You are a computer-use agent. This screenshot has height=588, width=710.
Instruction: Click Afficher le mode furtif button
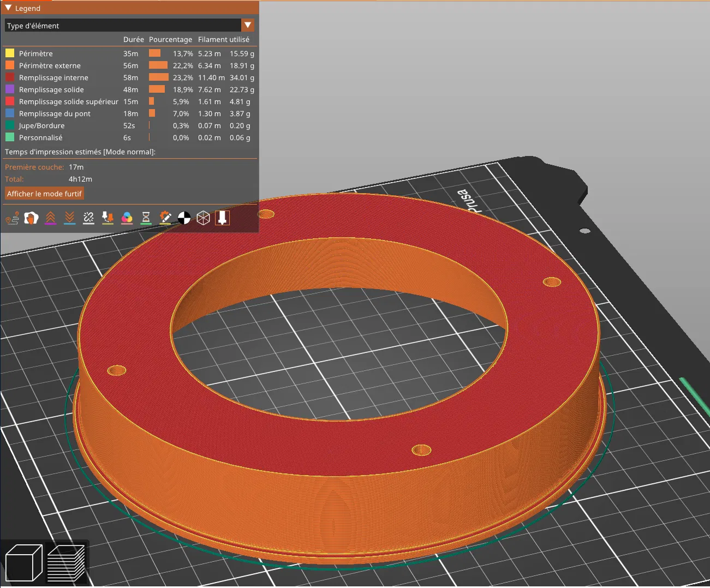[44, 194]
